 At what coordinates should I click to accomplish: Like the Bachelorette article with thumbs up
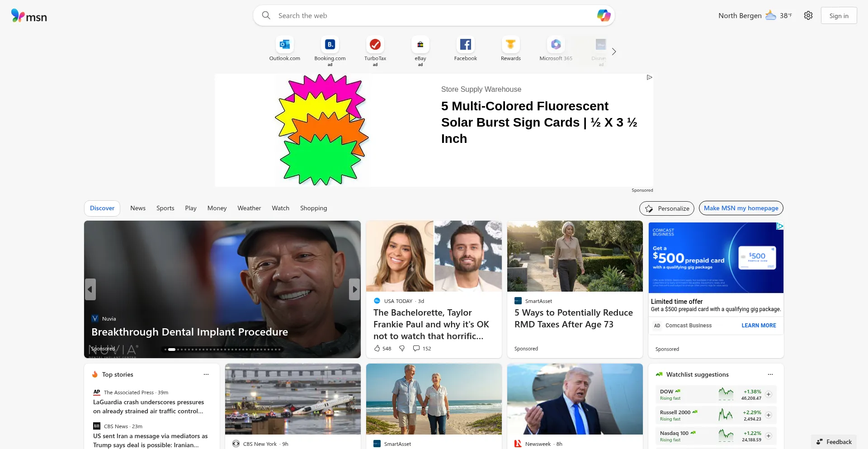pos(377,348)
